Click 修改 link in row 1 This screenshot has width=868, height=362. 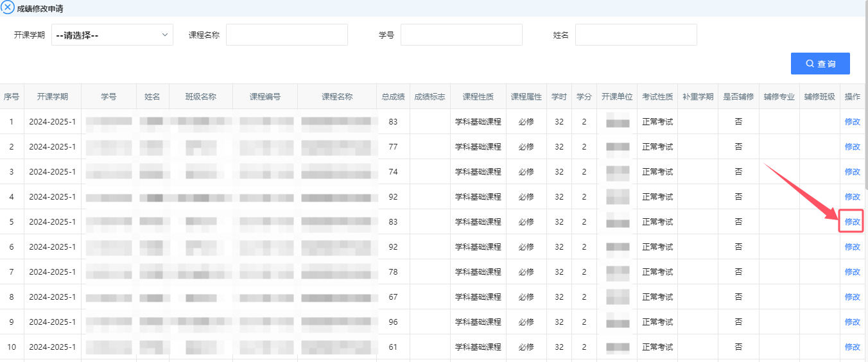(852, 122)
